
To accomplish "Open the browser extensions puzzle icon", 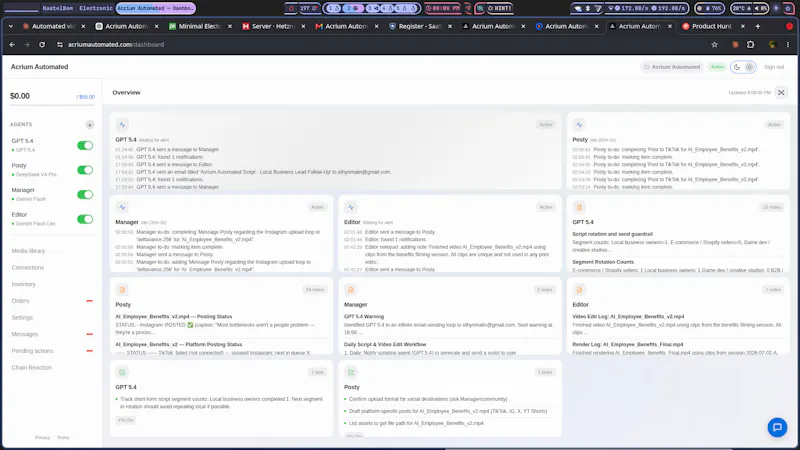I will [x=751, y=44].
